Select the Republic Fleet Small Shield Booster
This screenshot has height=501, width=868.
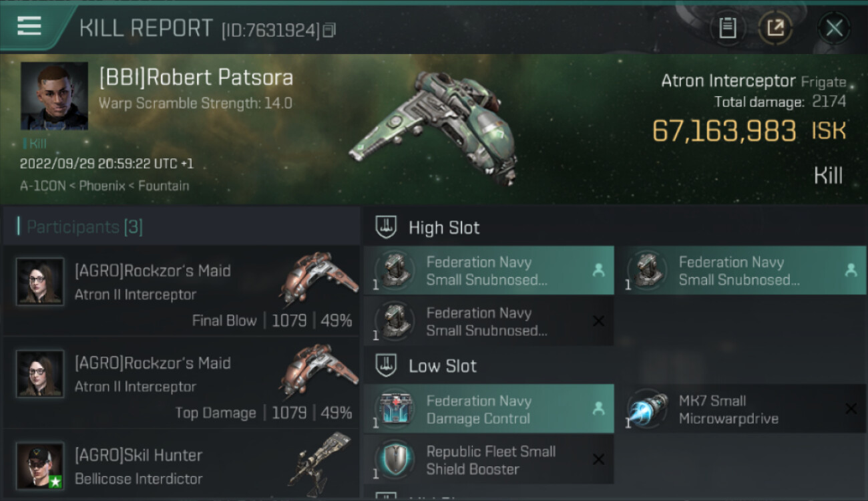[x=489, y=460]
